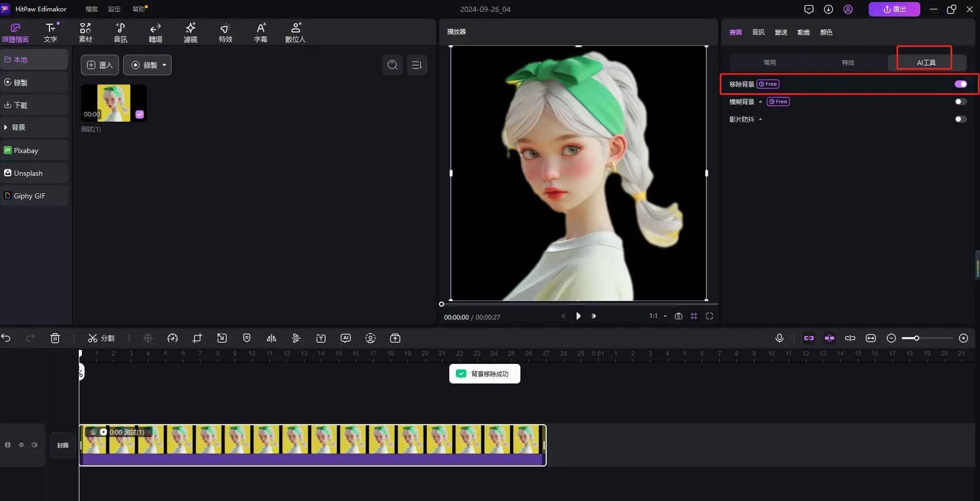The image size is (980, 501).
Task: Take a snapshot with the camera icon
Action: point(679,316)
